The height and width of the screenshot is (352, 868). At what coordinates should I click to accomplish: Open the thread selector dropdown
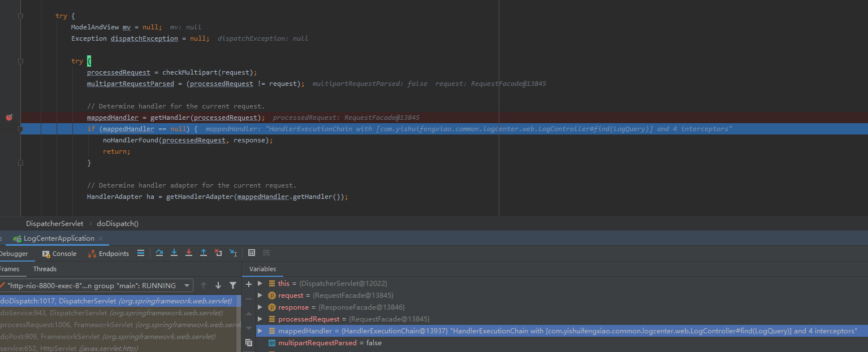pyautogui.click(x=96, y=285)
